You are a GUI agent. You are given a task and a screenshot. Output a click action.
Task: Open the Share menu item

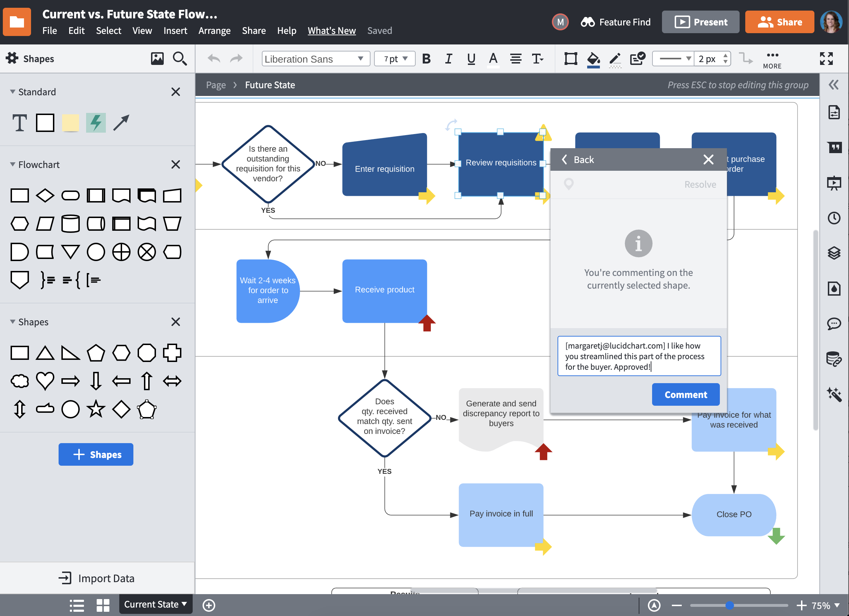pos(252,30)
